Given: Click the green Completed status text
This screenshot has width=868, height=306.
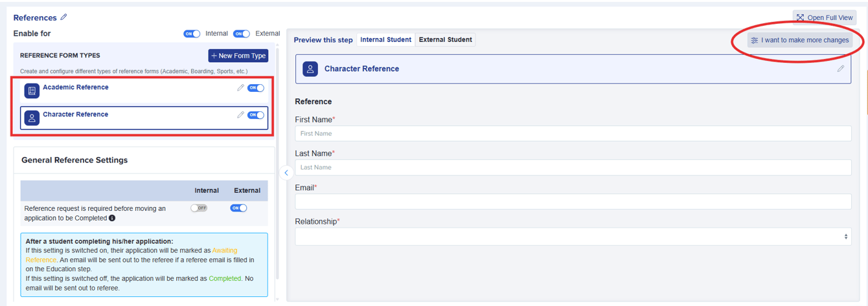Looking at the screenshot, I should [x=225, y=278].
